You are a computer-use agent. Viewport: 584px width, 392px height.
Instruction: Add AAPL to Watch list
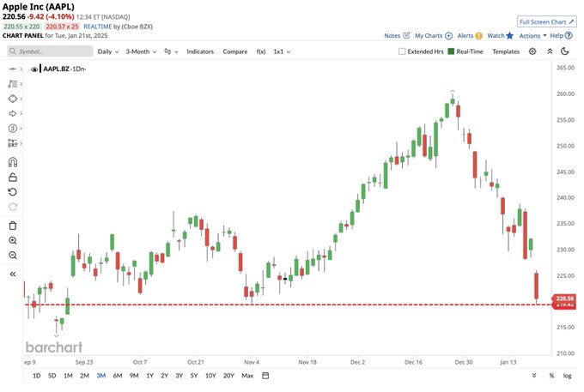pyautogui.click(x=500, y=36)
